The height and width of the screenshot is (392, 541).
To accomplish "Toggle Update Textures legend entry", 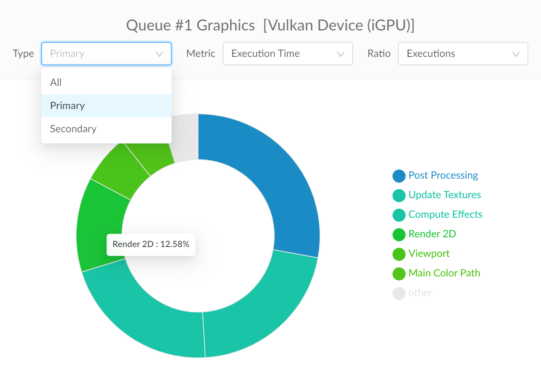I will point(437,195).
